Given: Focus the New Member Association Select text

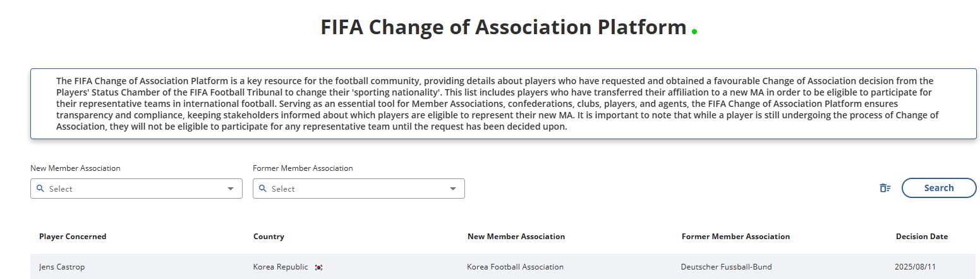Looking at the screenshot, I should [61, 189].
